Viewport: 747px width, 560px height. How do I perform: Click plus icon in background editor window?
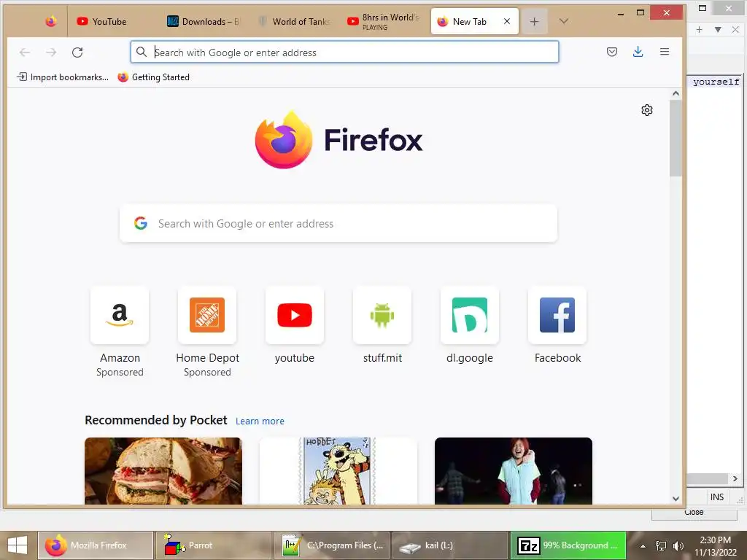700,29
